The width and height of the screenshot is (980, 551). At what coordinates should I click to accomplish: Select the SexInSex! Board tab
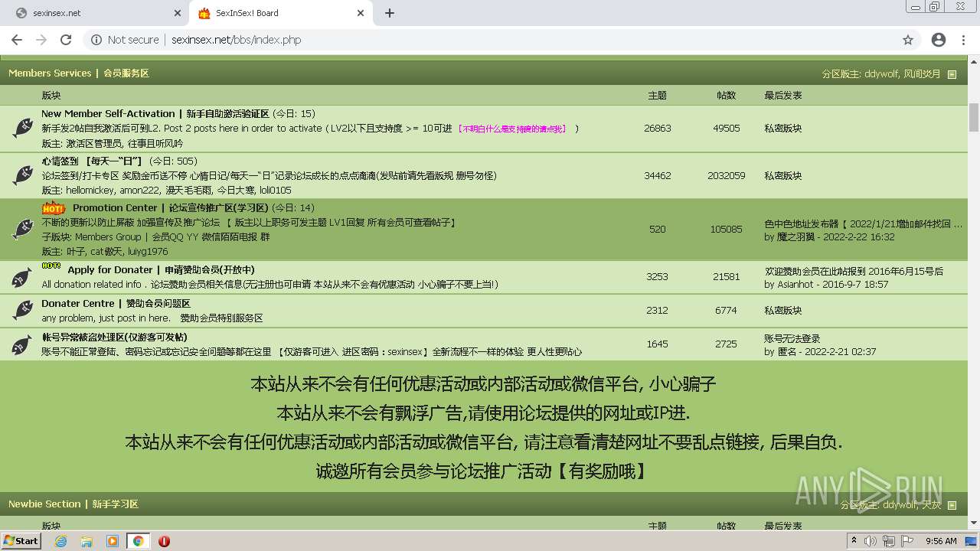click(x=279, y=13)
